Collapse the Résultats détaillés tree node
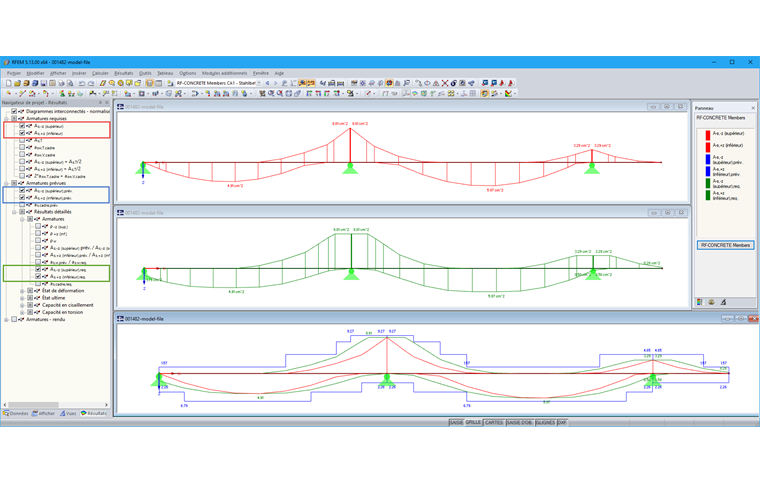The width and height of the screenshot is (760, 483). click(x=14, y=212)
